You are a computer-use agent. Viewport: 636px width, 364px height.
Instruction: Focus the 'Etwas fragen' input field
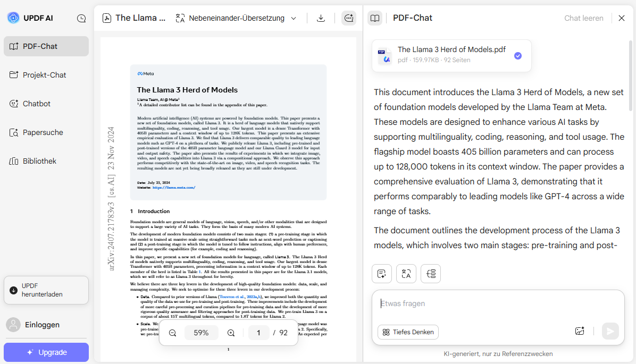tap(498, 303)
